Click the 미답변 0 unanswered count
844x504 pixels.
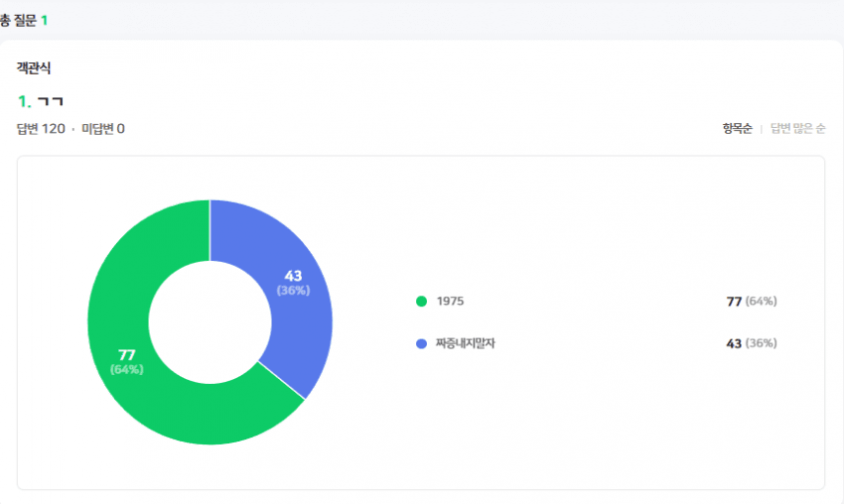103,129
